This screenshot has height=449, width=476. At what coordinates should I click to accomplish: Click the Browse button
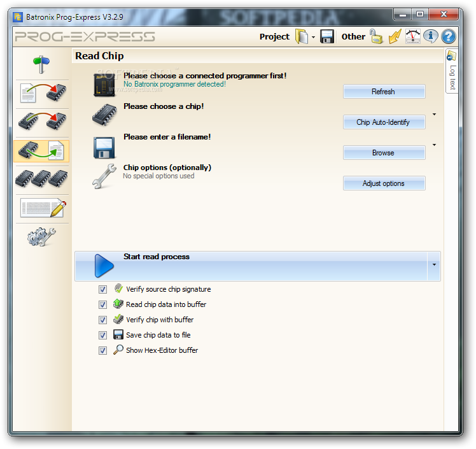[x=384, y=153]
